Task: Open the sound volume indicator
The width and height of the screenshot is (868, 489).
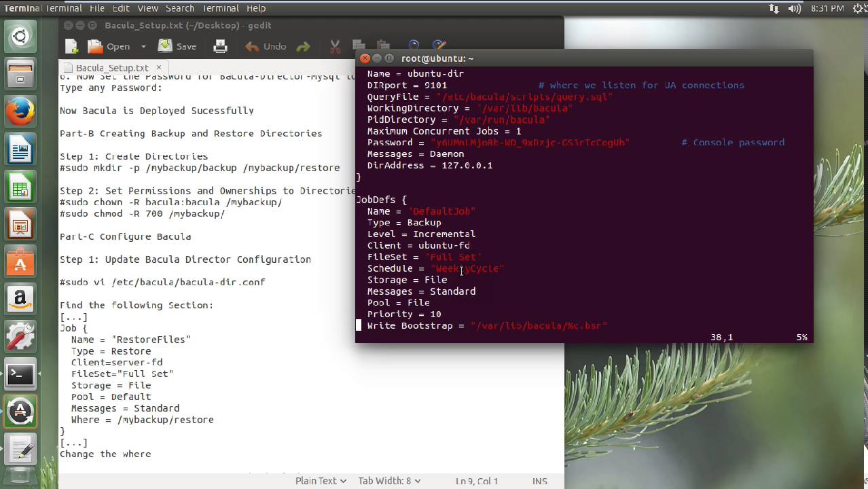Action: click(x=794, y=8)
